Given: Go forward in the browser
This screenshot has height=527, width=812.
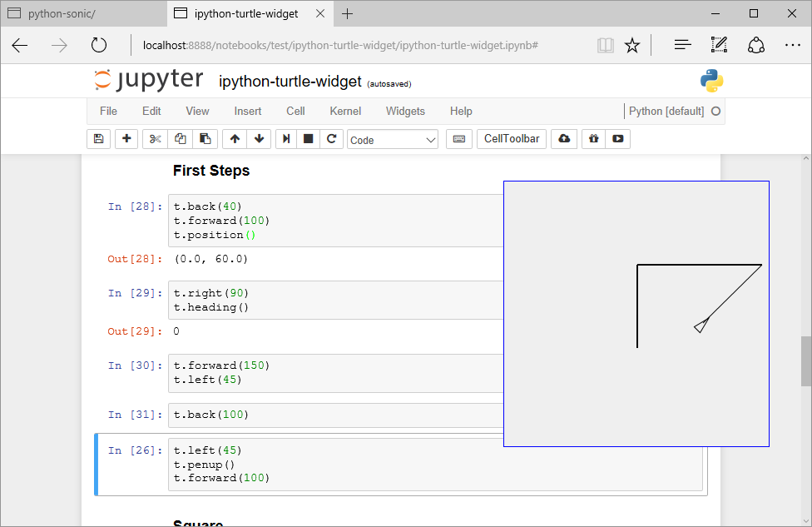Looking at the screenshot, I should pyautogui.click(x=59, y=46).
